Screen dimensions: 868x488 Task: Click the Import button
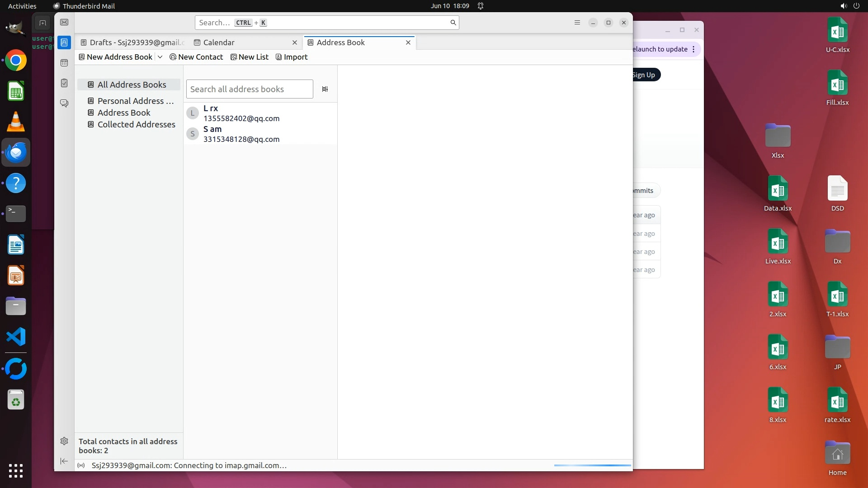(x=292, y=57)
